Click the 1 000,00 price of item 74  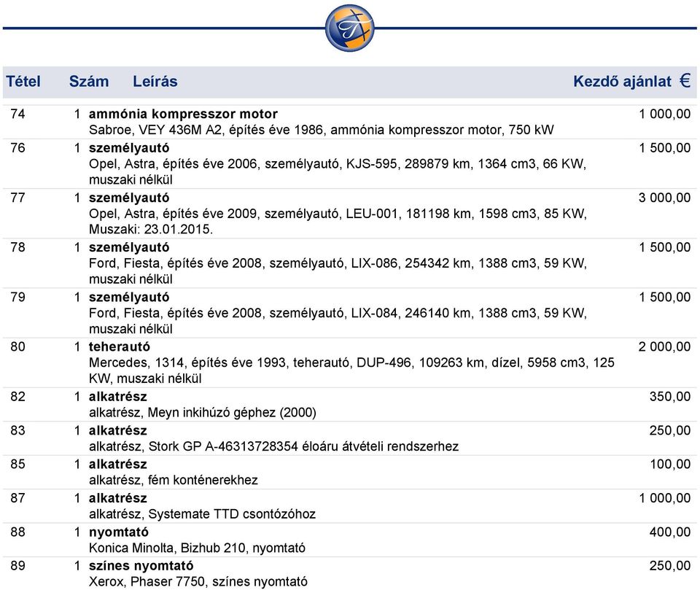tap(665, 114)
